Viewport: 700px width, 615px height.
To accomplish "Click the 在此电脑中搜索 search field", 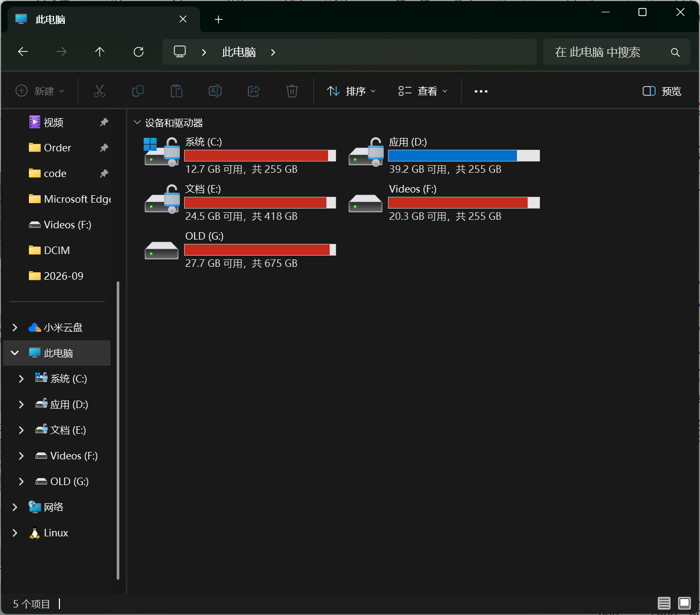I will click(617, 52).
